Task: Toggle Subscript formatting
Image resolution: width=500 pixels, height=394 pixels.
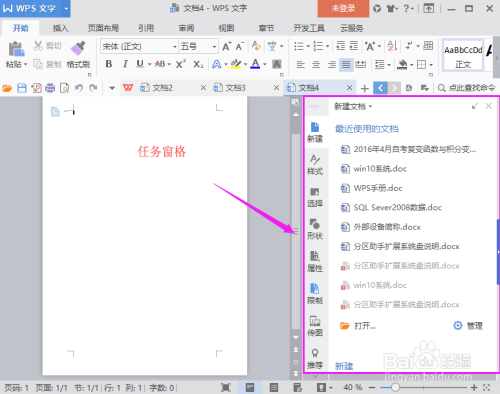Action: 198,64
